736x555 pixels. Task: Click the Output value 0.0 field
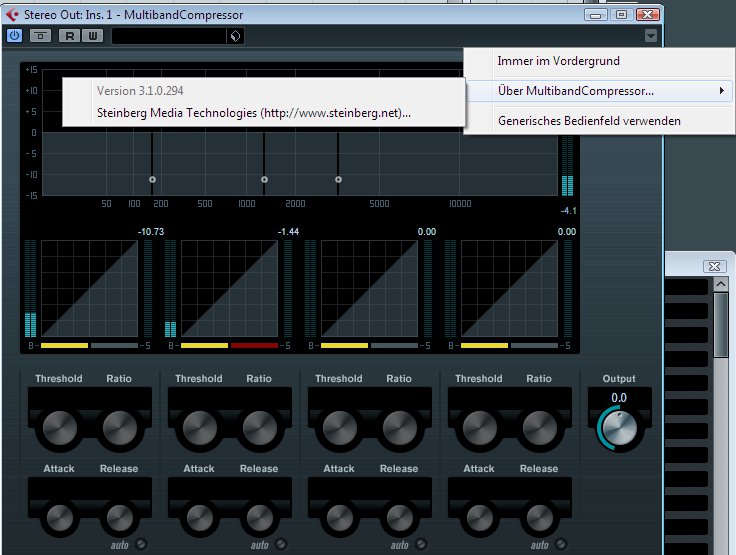click(619, 398)
